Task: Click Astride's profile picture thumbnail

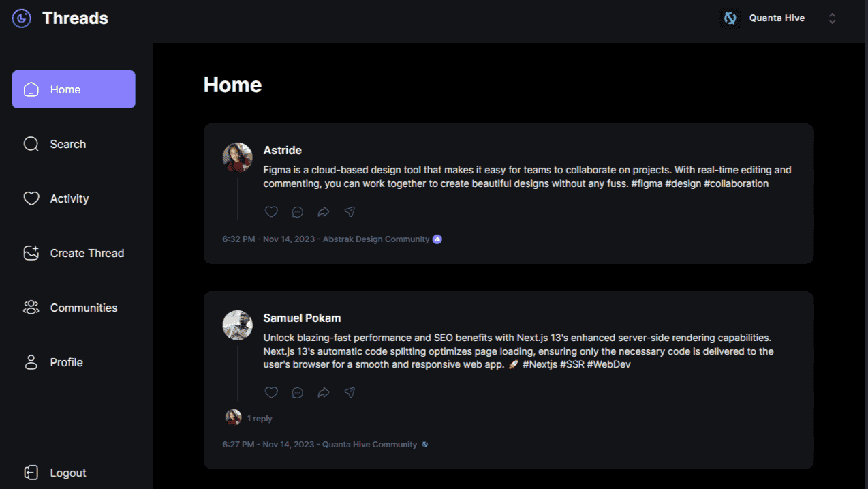Action: click(x=237, y=157)
